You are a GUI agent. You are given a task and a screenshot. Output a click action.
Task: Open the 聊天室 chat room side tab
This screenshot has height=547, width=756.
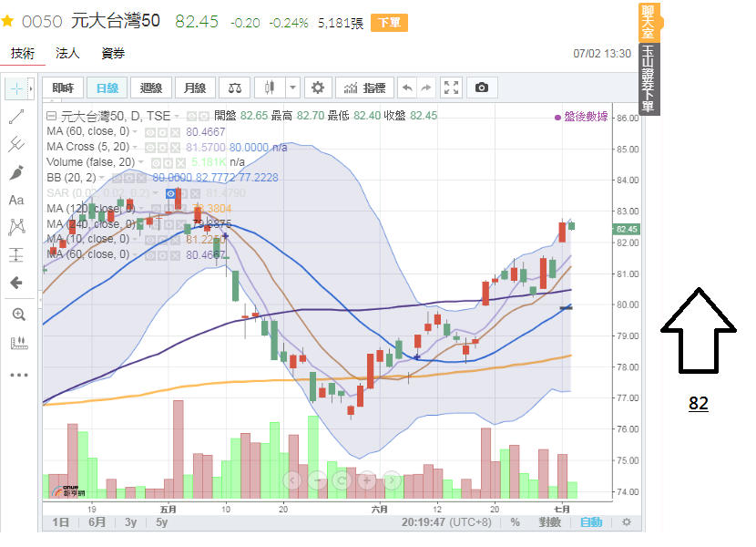click(649, 22)
